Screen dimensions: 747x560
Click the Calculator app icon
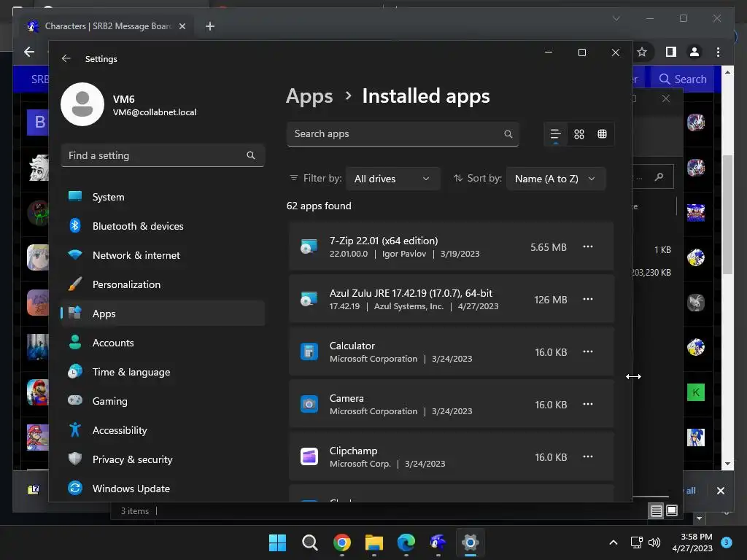[309, 352]
